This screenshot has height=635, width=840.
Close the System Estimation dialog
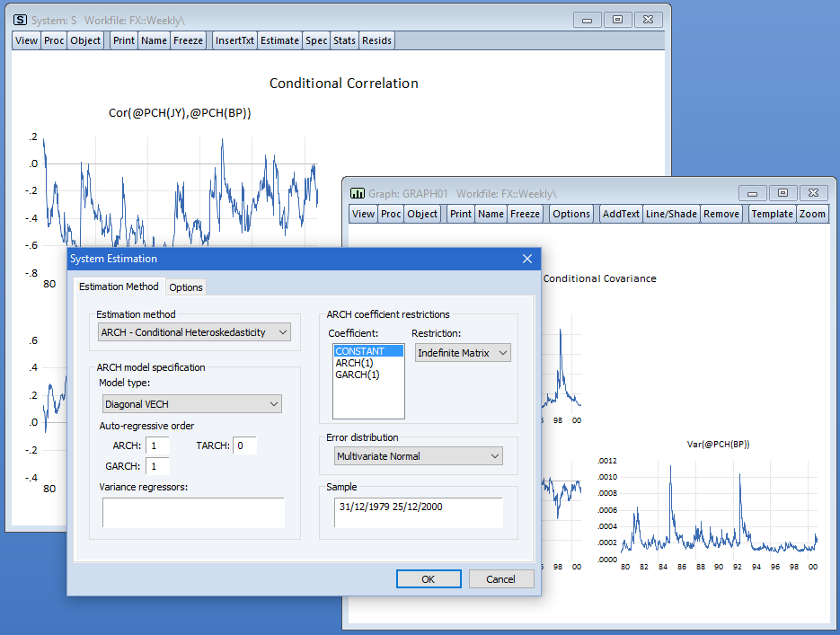[527, 259]
